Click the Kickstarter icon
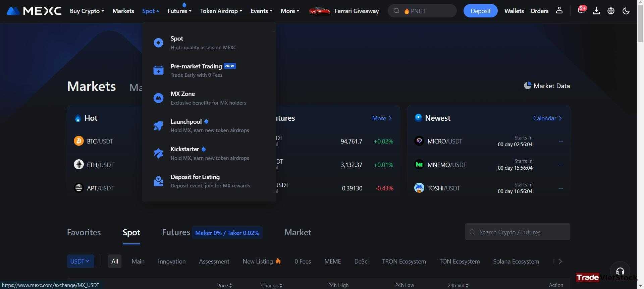Viewport: 644px width, 289px height. (x=158, y=154)
